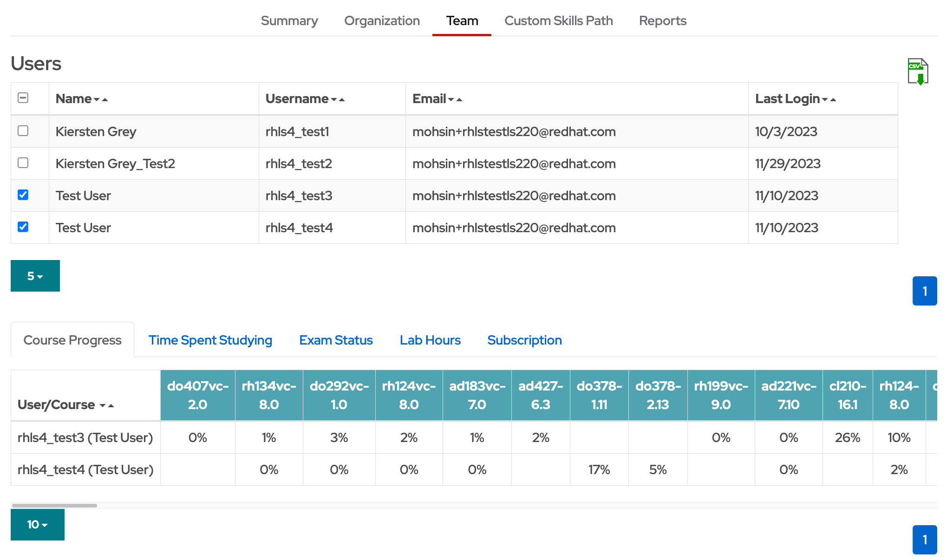Select the rhls4_test4 course progress row
The width and height of the screenshot is (947, 560).
[x=85, y=469]
